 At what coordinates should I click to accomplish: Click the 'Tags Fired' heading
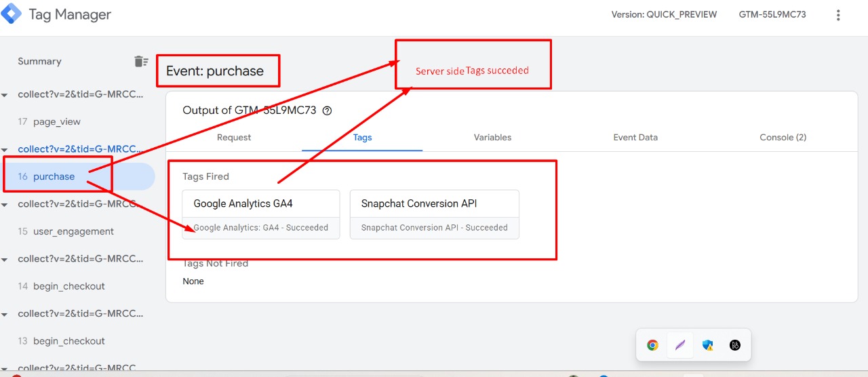pyautogui.click(x=205, y=176)
